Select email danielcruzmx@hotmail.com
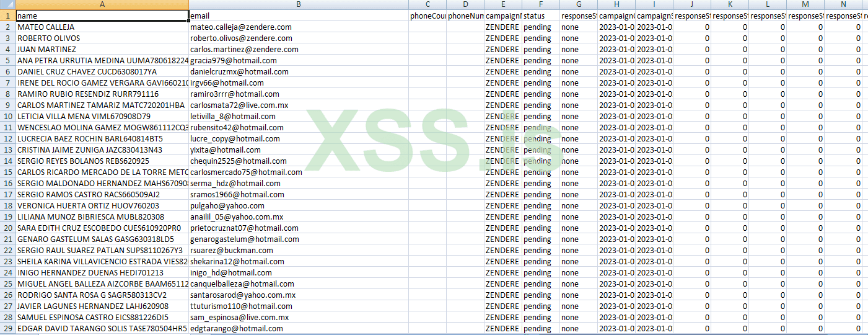This screenshot has width=868, height=335. tap(299, 71)
